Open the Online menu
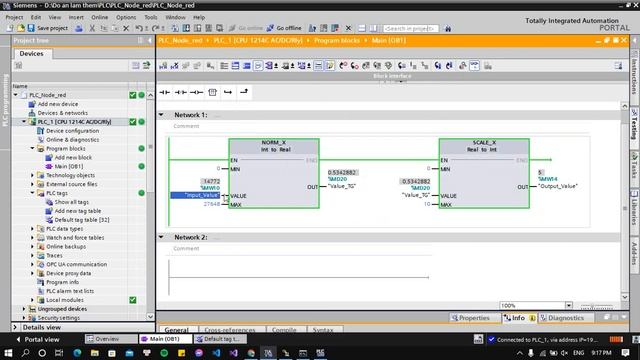This screenshot has height=360, width=640. coord(100,17)
